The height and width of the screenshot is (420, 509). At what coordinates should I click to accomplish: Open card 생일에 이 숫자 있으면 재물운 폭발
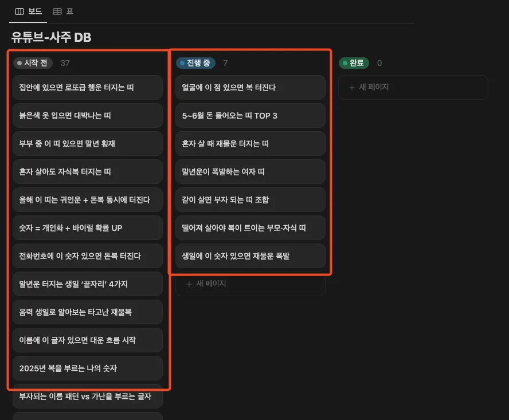pos(250,256)
